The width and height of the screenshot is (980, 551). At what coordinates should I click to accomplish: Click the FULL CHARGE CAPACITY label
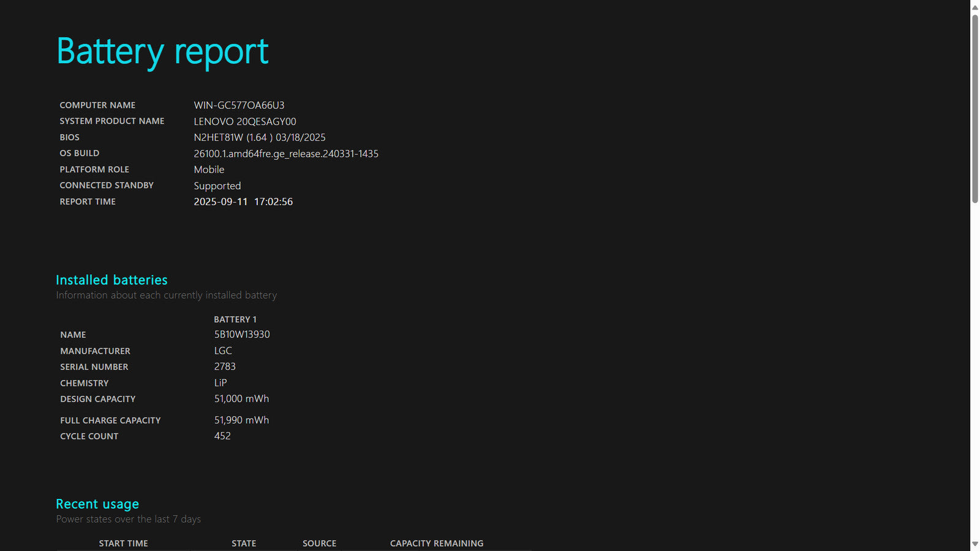click(x=110, y=421)
